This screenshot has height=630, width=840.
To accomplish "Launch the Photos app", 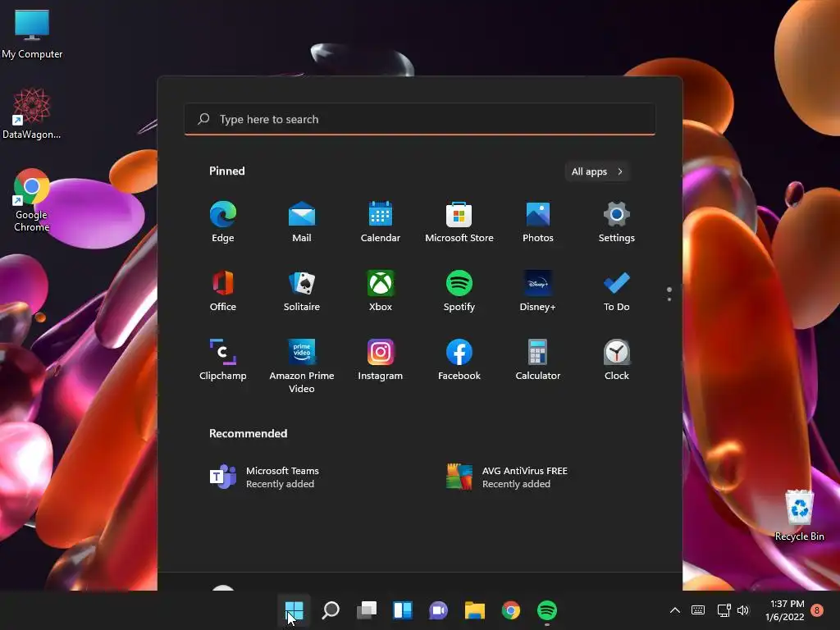I will click(538, 221).
